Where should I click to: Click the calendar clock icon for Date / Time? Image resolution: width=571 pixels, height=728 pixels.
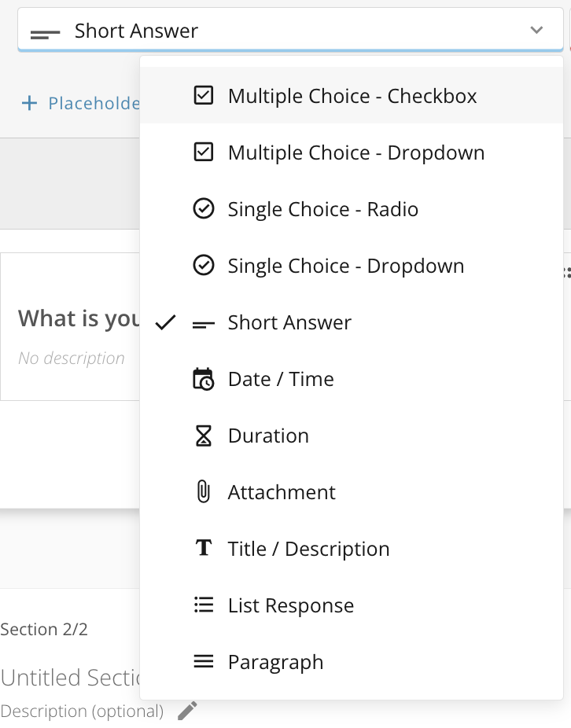(204, 379)
